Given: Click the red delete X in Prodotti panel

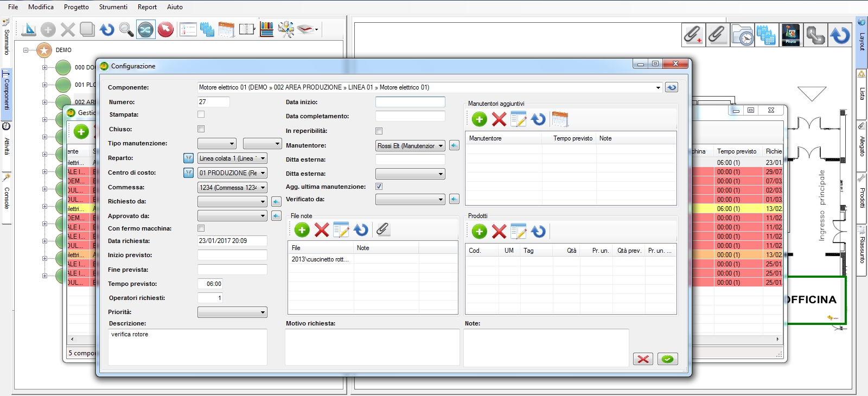Looking at the screenshot, I should tap(499, 232).
